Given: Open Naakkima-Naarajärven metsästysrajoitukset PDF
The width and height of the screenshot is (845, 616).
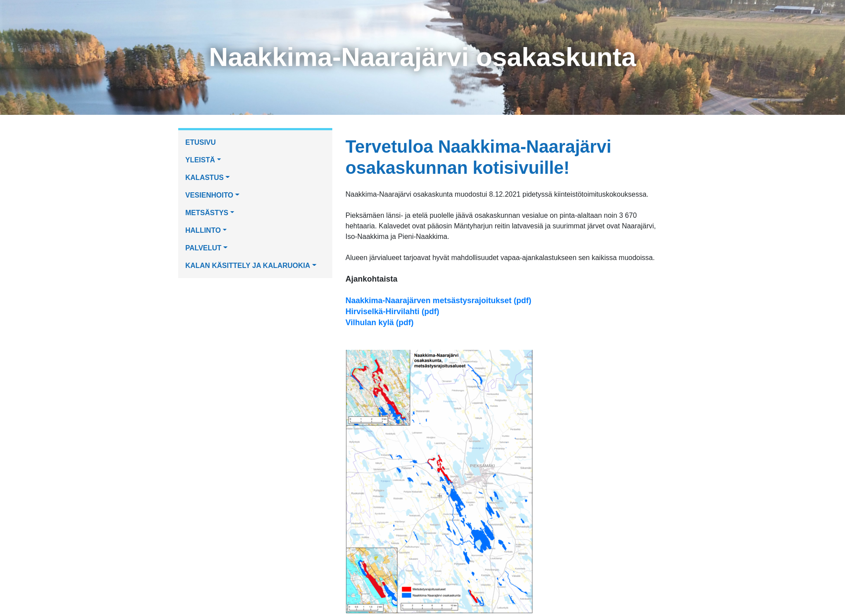Looking at the screenshot, I should click(438, 300).
